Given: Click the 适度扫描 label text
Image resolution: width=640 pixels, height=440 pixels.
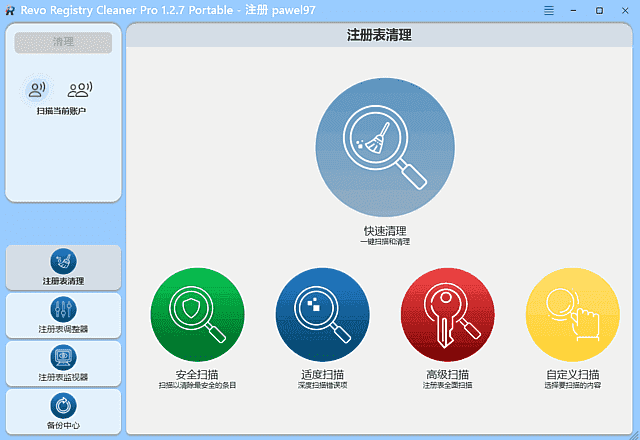Looking at the screenshot, I should (322, 374).
